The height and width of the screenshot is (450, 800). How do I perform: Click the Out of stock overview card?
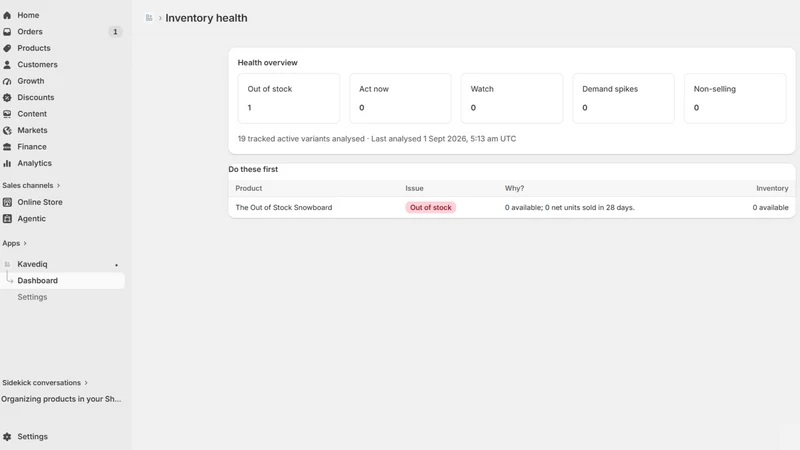click(x=289, y=98)
